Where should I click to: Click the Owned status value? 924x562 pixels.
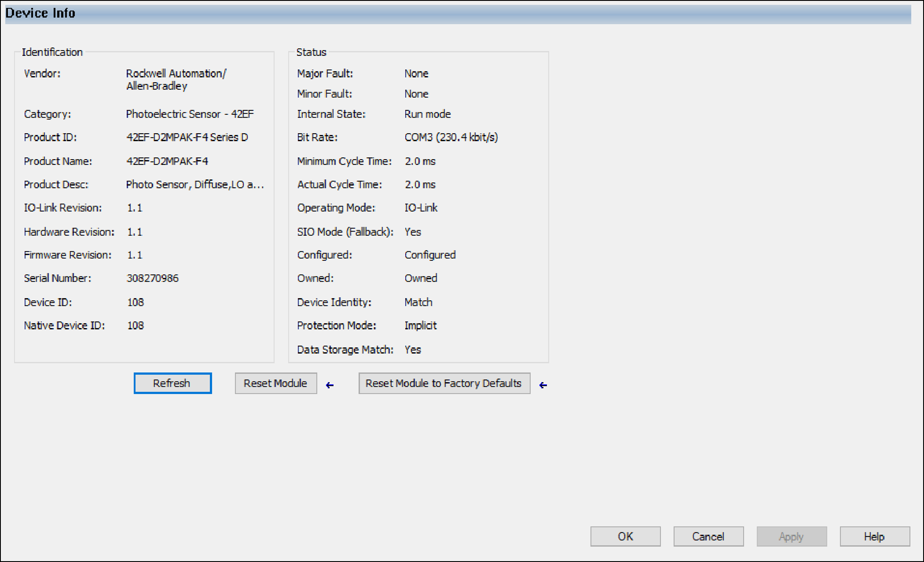pos(421,278)
